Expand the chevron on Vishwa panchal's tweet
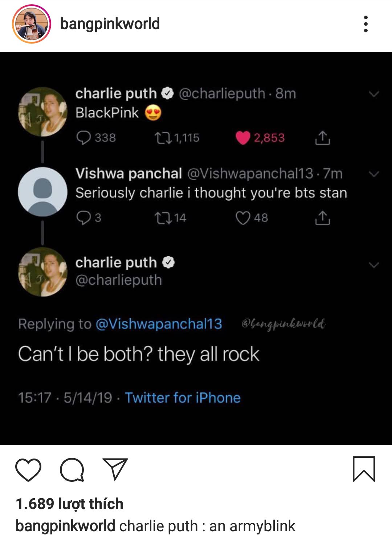 point(373,174)
